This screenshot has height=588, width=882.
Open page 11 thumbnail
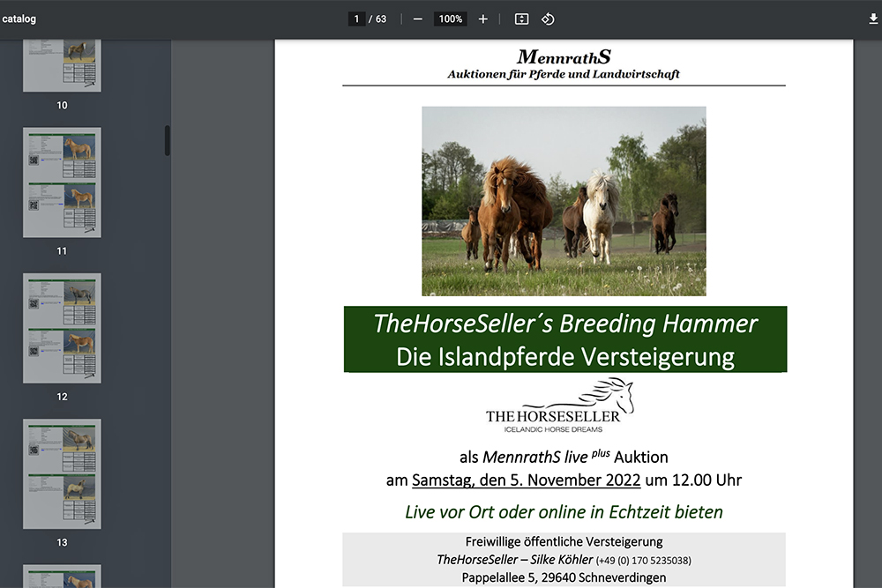point(62,182)
